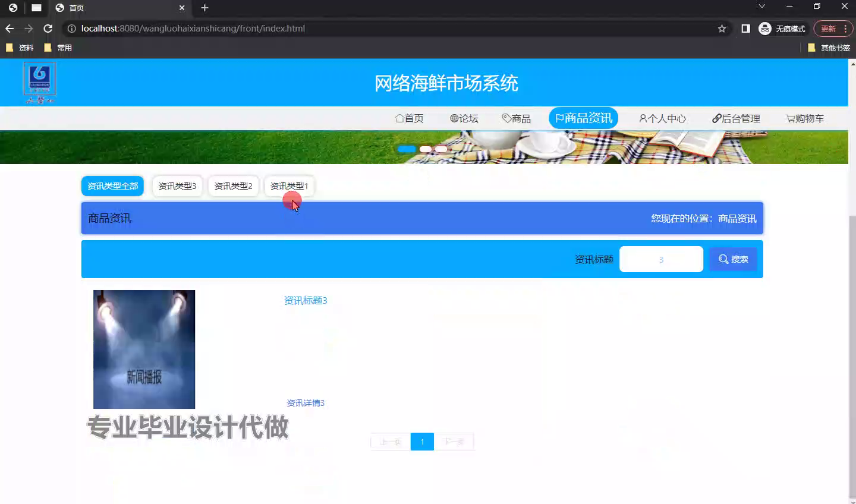The image size is (856, 504).
Task: Click the 商品资讯 breadcrumb location text
Action: click(x=737, y=219)
